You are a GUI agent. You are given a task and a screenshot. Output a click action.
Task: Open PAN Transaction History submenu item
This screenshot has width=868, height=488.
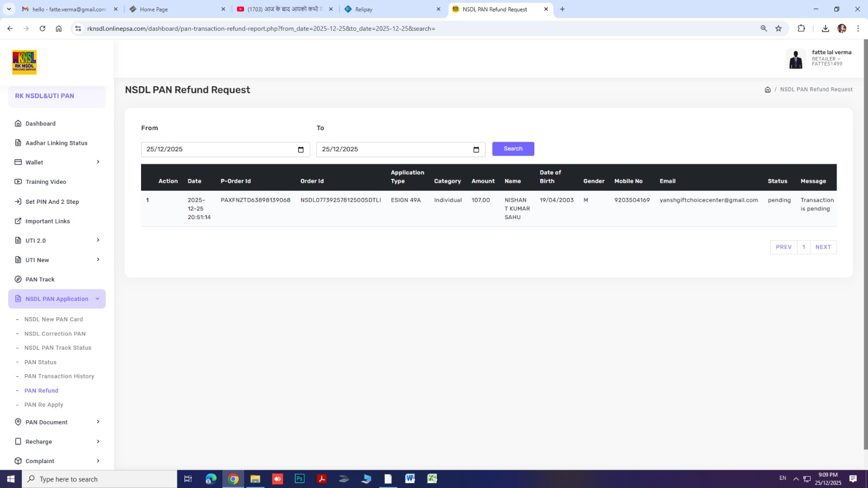pyautogui.click(x=59, y=376)
